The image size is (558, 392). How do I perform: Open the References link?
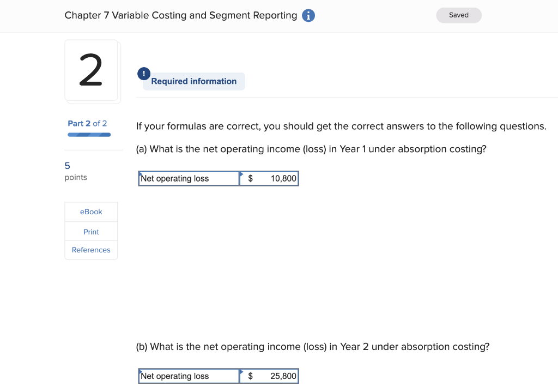click(x=91, y=250)
